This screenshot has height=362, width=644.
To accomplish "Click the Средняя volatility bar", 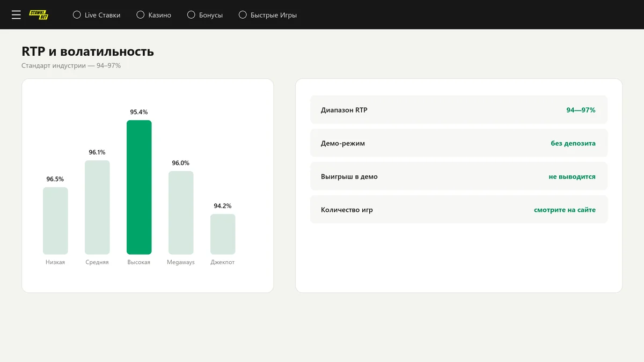I will point(97,207).
